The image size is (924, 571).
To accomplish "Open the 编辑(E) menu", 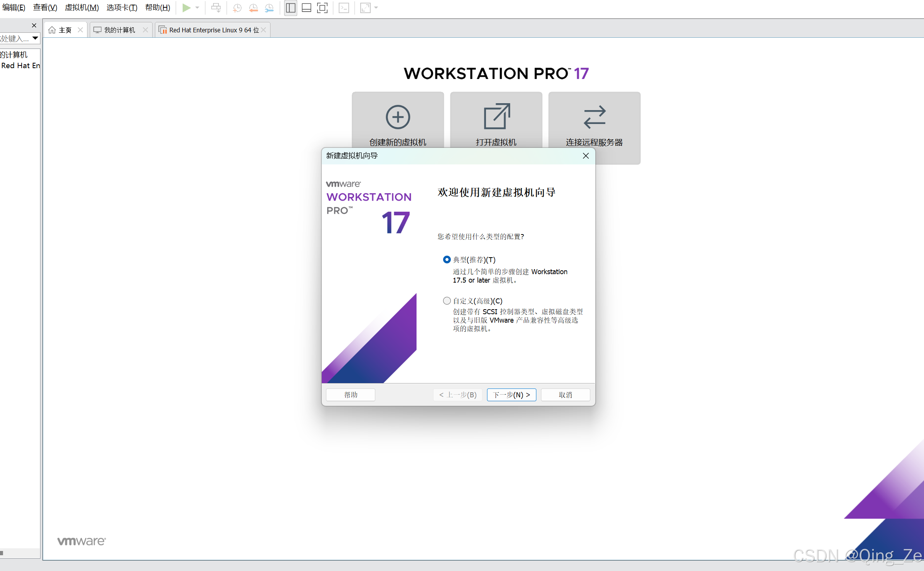I will click(13, 8).
